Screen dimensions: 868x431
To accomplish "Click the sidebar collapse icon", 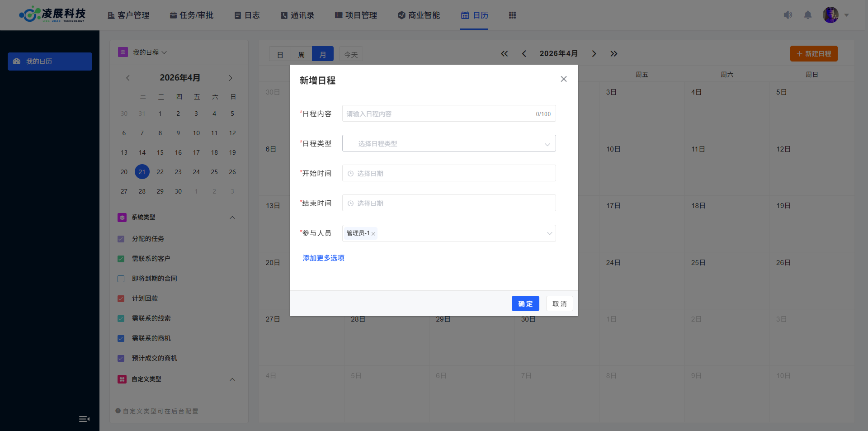I will click(x=84, y=419).
